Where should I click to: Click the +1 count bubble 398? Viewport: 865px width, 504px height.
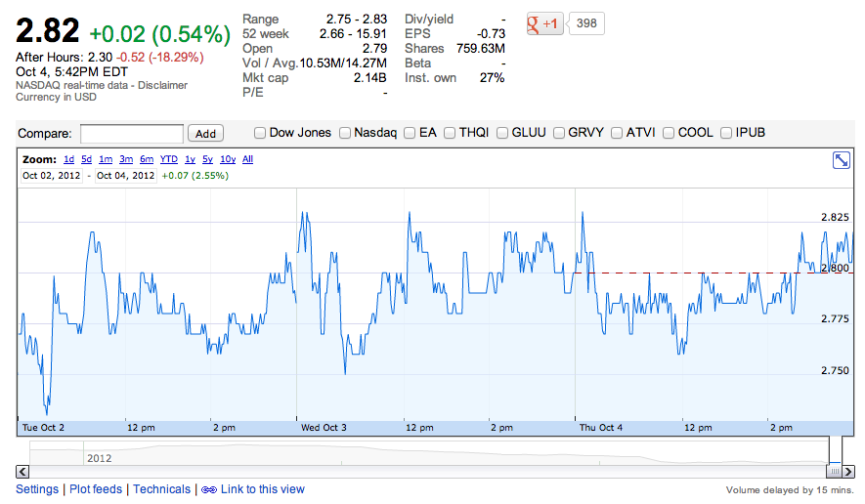coord(585,23)
